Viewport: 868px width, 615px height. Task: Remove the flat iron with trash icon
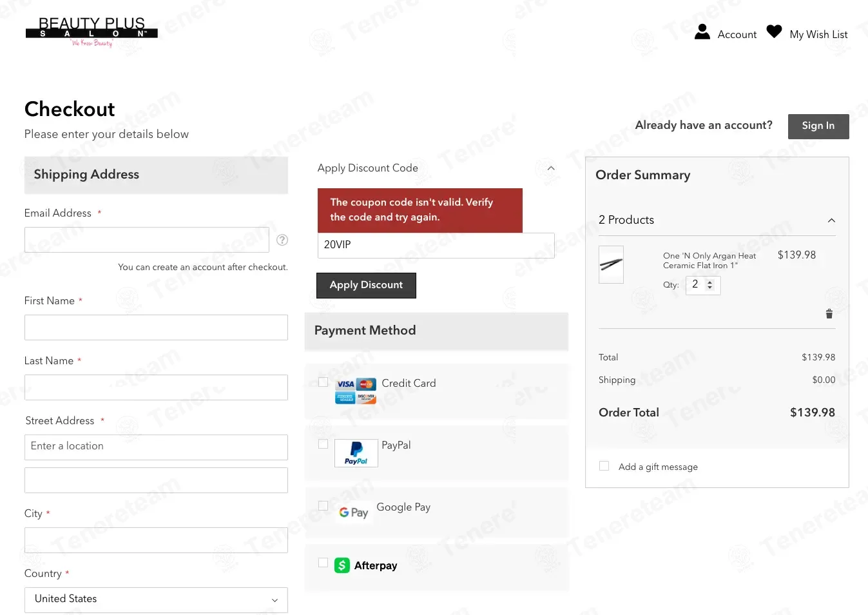(829, 314)
